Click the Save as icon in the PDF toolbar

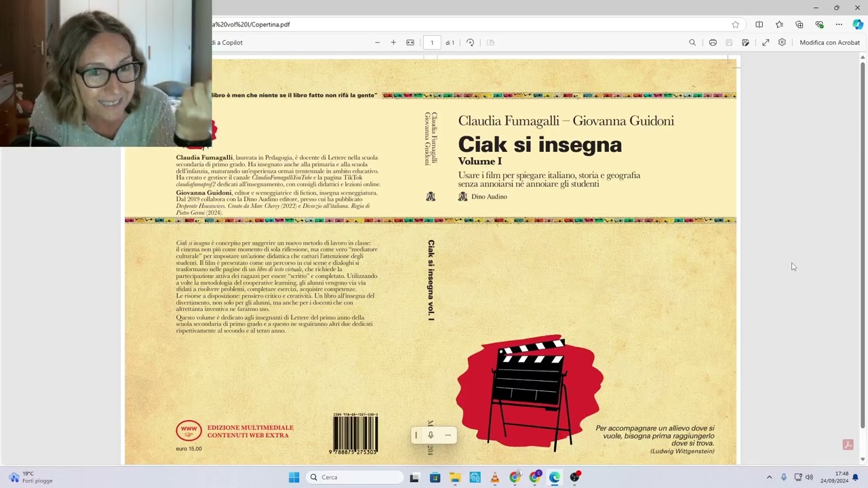[745, 43]
